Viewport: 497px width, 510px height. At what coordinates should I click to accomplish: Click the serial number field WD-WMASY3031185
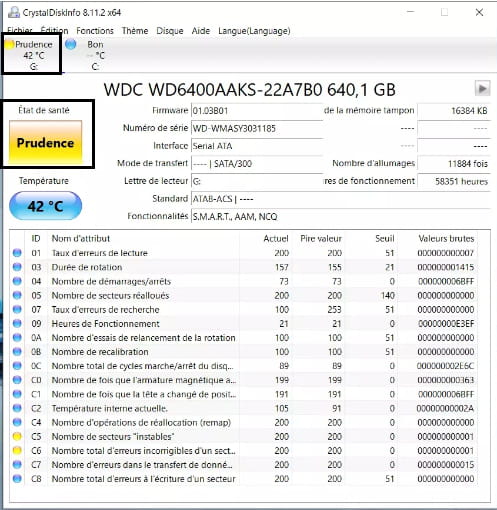[x=257, y=128]
